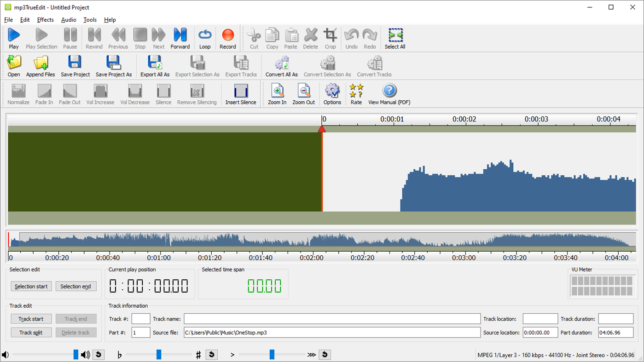
Task: Open the Effects menu
Action: 45,20
